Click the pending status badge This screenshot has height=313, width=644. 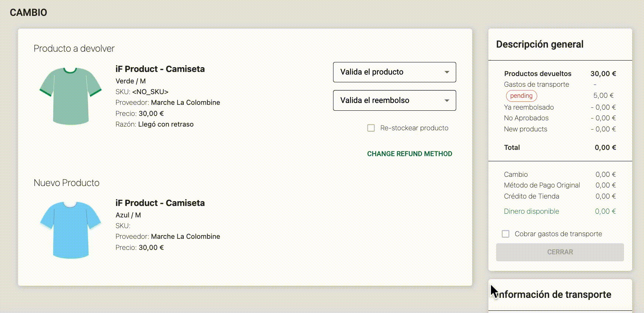point(521,96)
